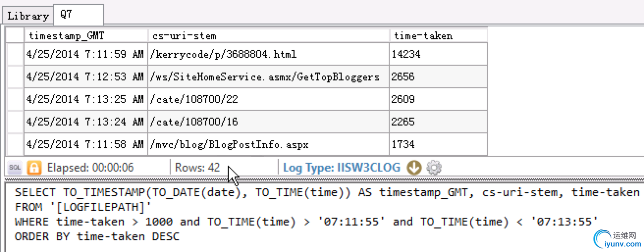This screenshot has width=644, height=252.
Task: Sort by timestamp_GMT column header
Action: pyautogui.click(x=86, y=36)
